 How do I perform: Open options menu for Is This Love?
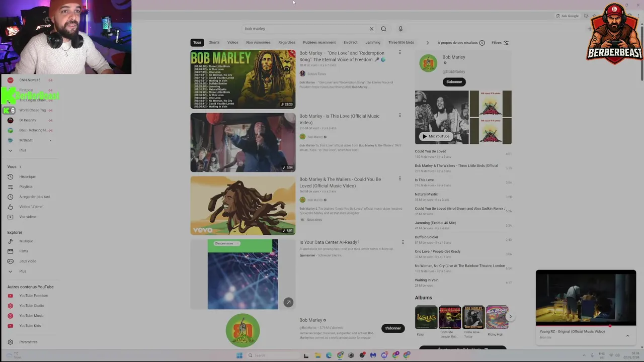coord(400,115)
